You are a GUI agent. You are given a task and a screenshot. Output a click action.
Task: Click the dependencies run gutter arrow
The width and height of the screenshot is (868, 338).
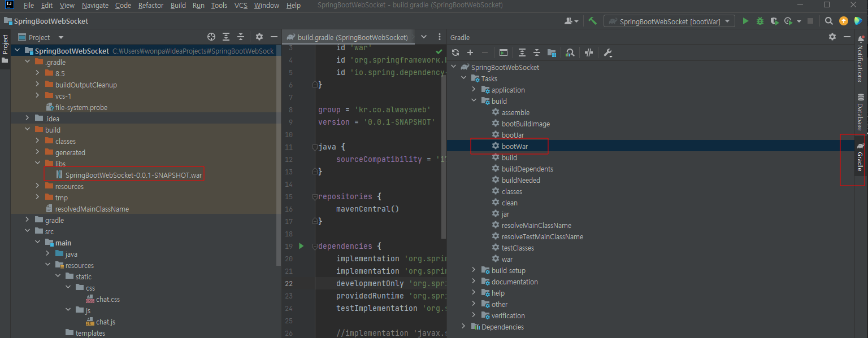pos(301,246)
